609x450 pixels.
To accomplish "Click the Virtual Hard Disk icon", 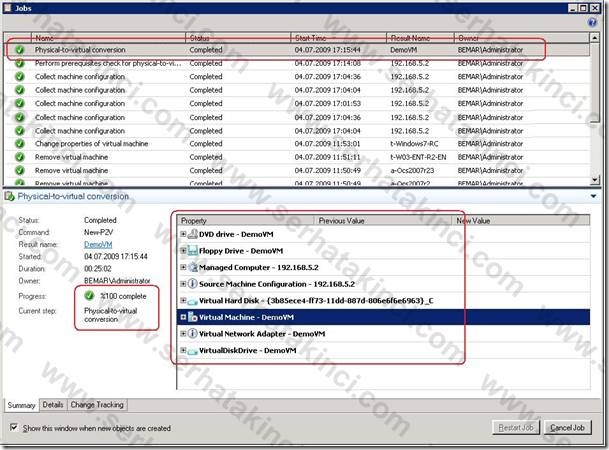I will pyautogui.click(x=193, y=301).
